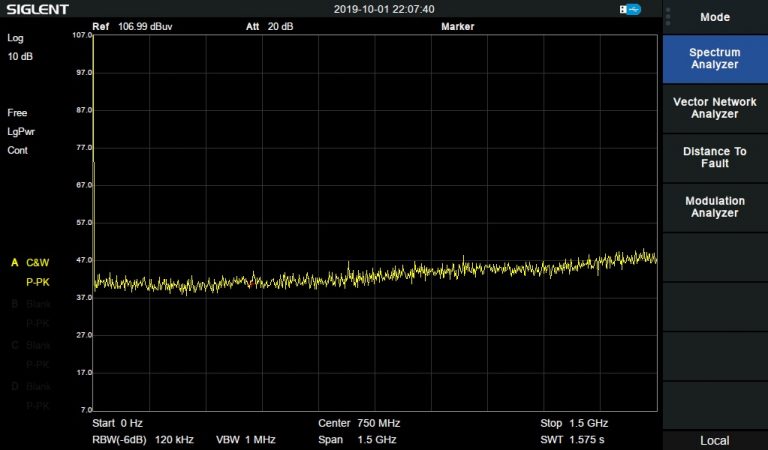Select trace A C&W indicator
Image resolution: width=768 pixels, height=450 pixels.
pyautogui.click(x=30, y=263)
